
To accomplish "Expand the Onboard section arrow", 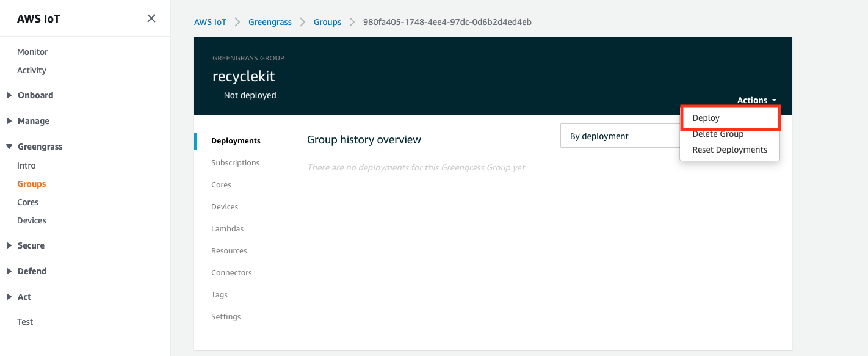I will (9, 95).
